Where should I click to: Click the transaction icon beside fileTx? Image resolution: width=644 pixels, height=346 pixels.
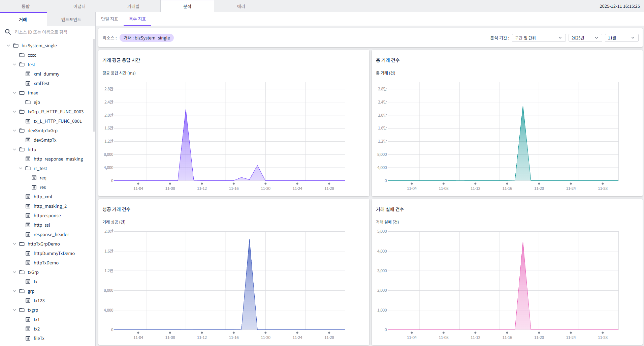pos(28,338)
